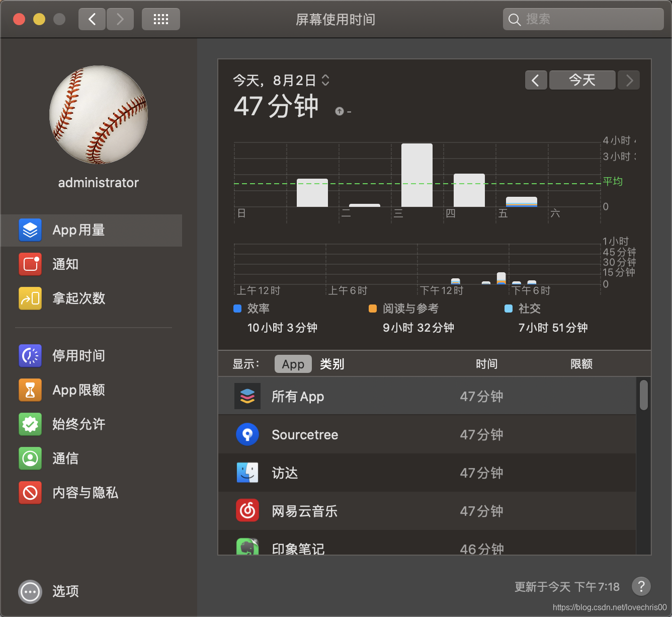Viewport: 672px width, 617px height.
Task: Click the 印象笔记 elephant icon
Action: coord(247,547)
